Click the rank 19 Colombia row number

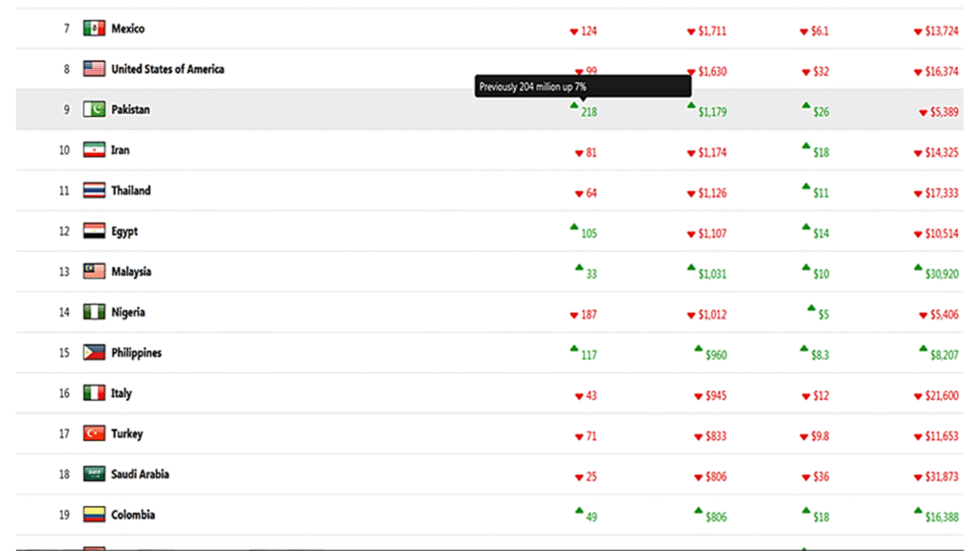tap(64, 515)
